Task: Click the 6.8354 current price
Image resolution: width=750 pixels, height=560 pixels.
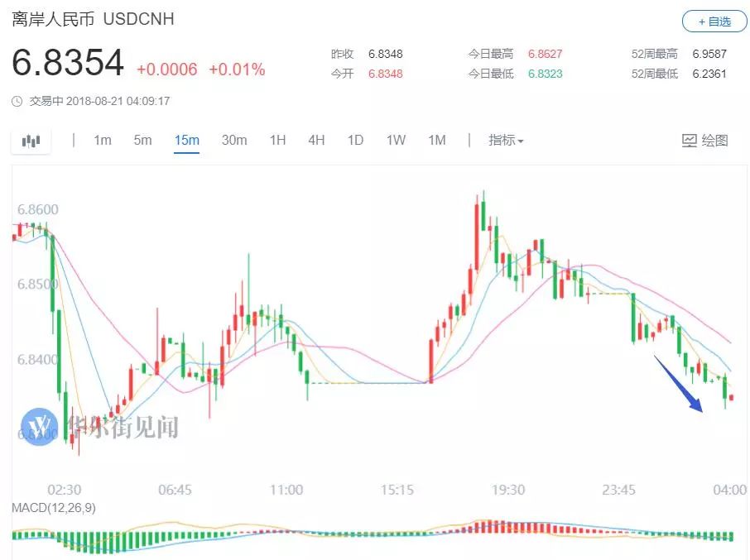Action: click(x=68, y=63)
